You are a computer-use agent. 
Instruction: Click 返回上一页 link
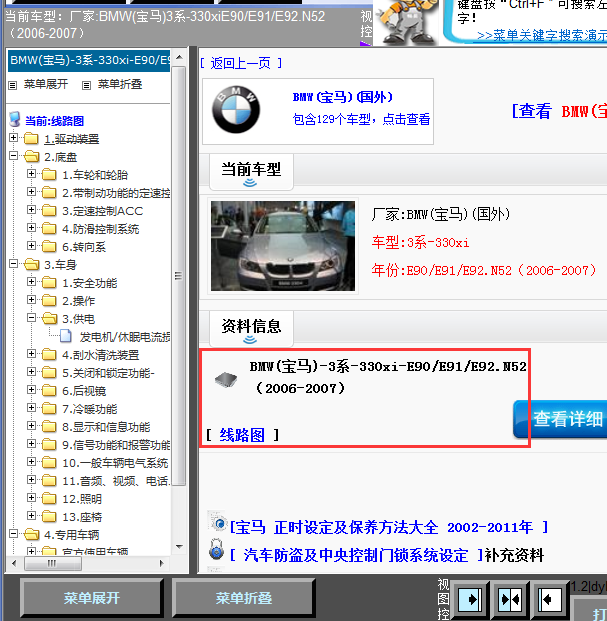[241, 63]
